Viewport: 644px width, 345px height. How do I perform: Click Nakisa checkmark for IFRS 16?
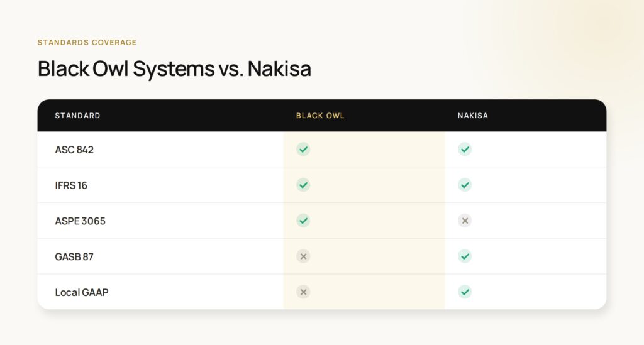click(465, 185)
